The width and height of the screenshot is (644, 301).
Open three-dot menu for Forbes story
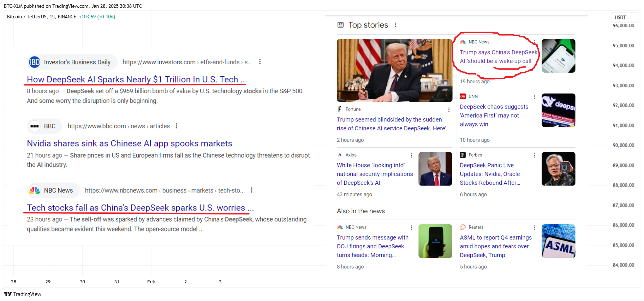click(x=534, y=155)
